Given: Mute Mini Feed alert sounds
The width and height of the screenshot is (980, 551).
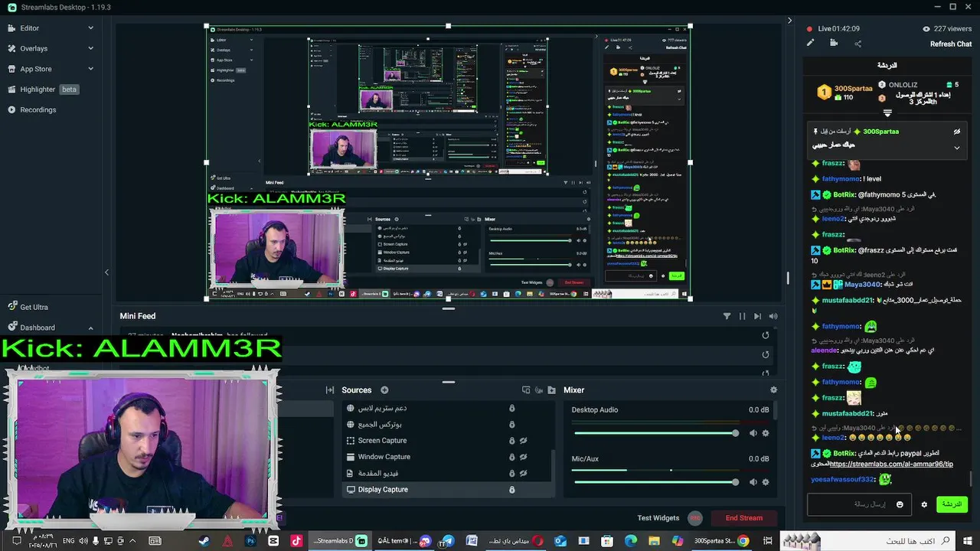Looking at the screenshot, I should point(773,316).
